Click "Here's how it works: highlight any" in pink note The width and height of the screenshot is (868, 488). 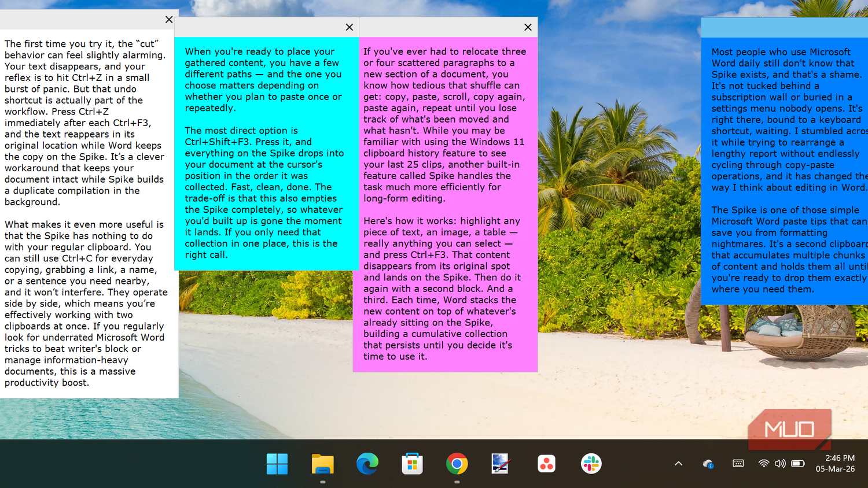pos(442,221)
